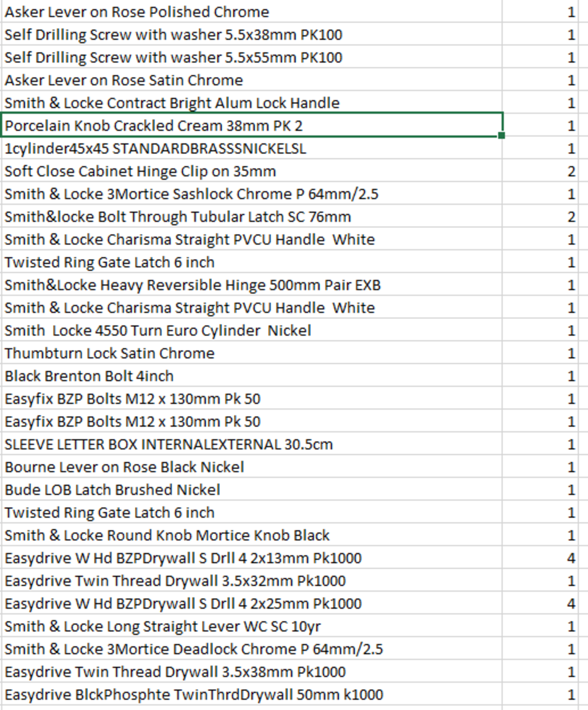The image size is (588, 710).
Task: Select 'Smith & Locke 3Mortice Deadlock Chrome' cell
Action: [252, 649]
